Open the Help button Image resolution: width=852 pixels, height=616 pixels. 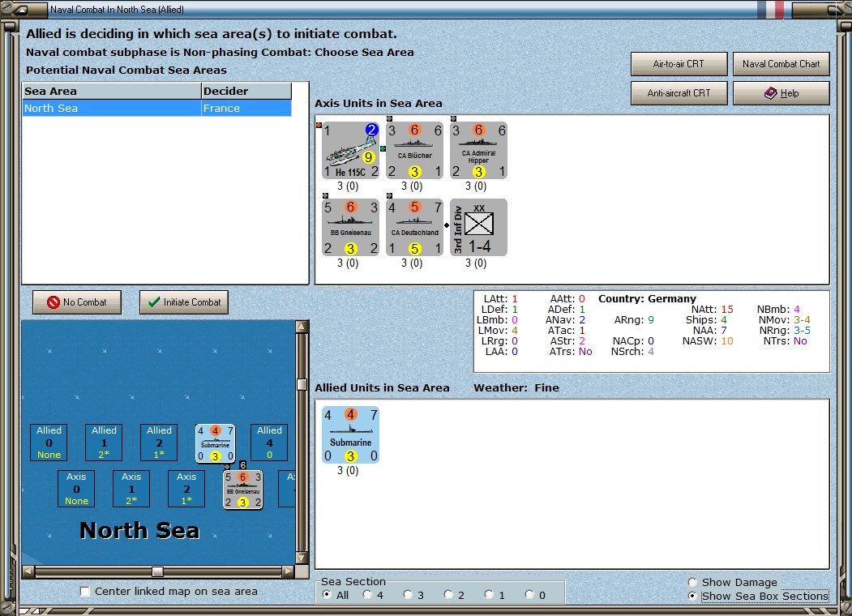[x=781, y=93]
